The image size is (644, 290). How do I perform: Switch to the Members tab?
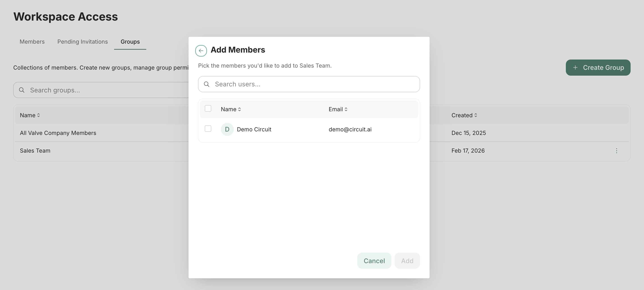coord(32,42)
